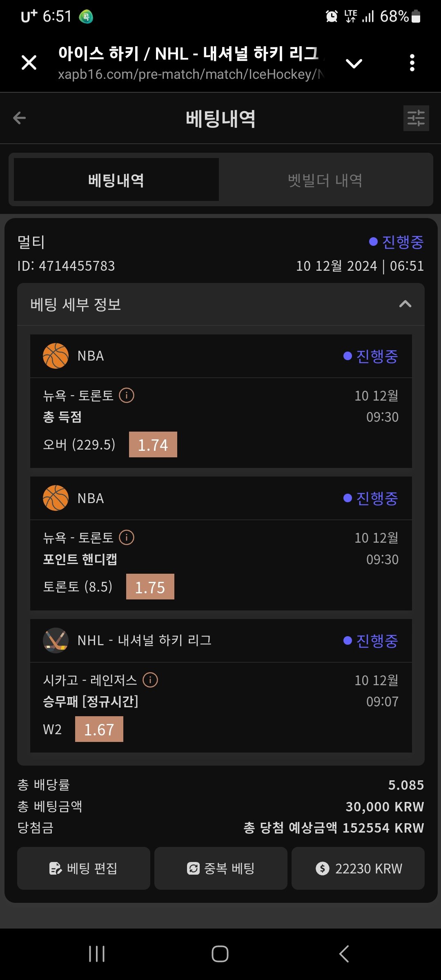
Task: Open the three-dot browser menu
Action: tap(412, 63)
